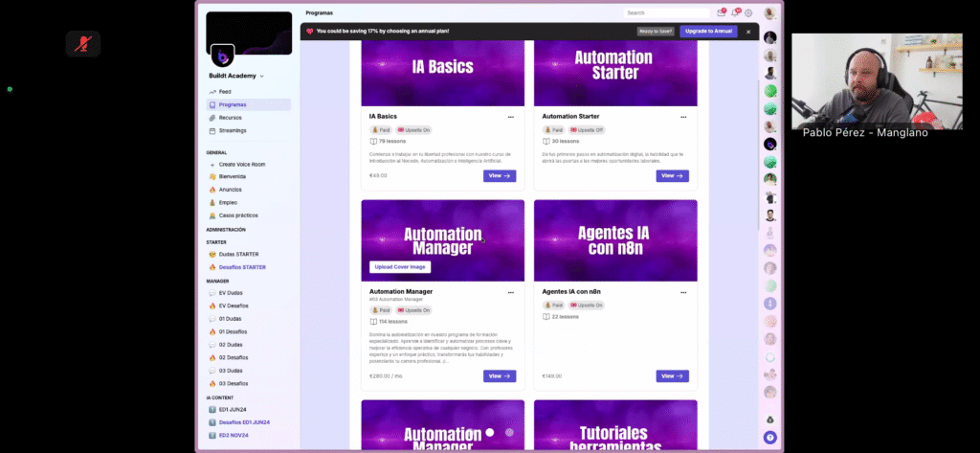
Task: Click Paid tag on Agentes IA card
Action: (554, 306)
